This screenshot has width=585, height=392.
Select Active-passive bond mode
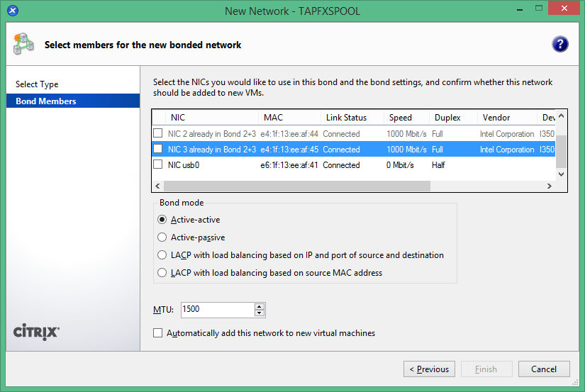click(x=162, y=237)
